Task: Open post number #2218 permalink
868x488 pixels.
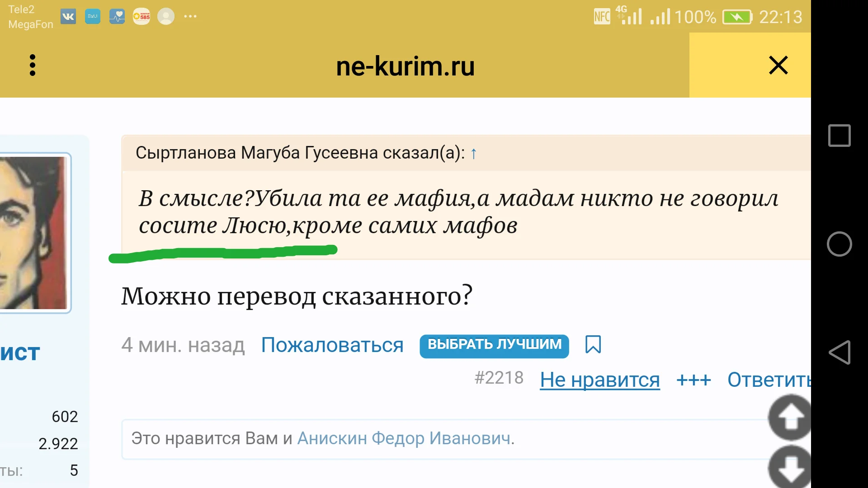Action: pyautogui.click(x=499, y=378)
